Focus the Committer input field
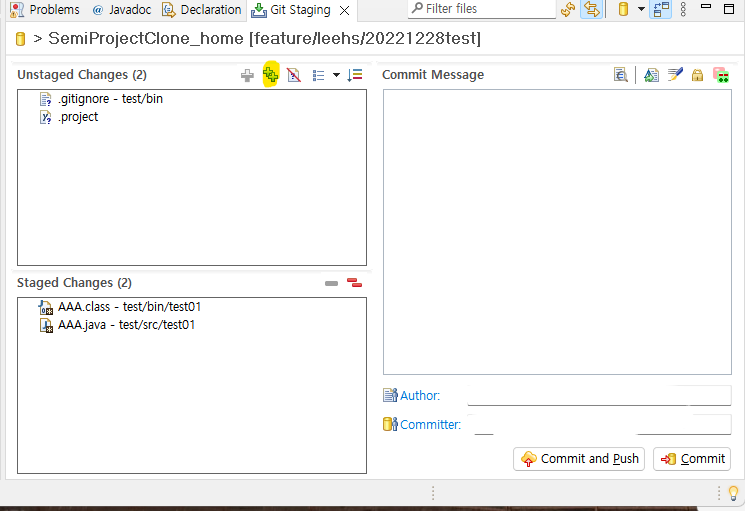 pyautogui.click(x=602, y=425)
